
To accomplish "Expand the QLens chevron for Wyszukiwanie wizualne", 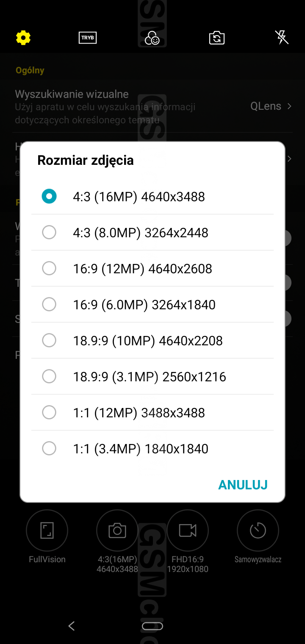I will pyautogui.click(x=289, y=106).
